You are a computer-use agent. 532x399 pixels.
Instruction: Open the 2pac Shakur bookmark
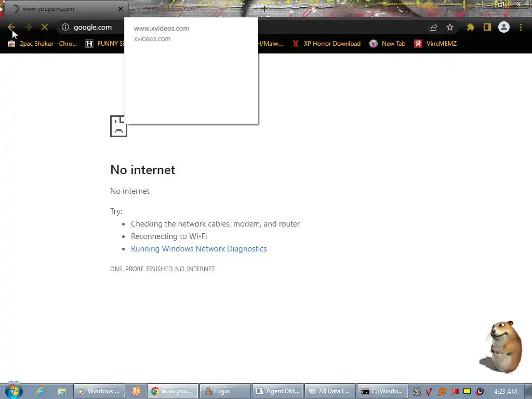(43, 44)
